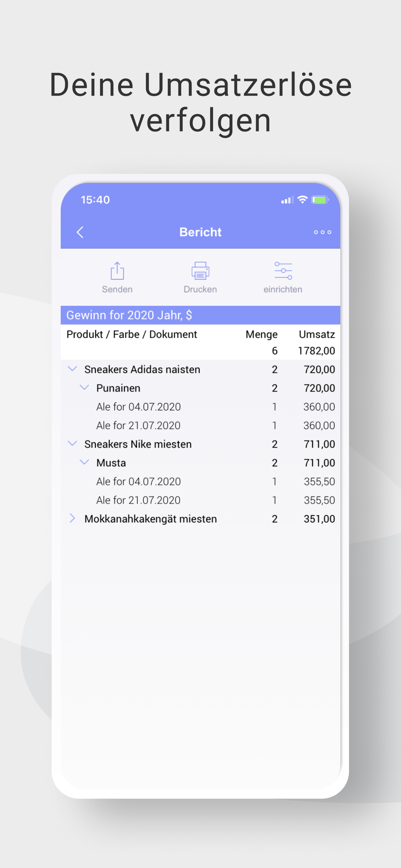Open the Musta row

coord(200,463)
